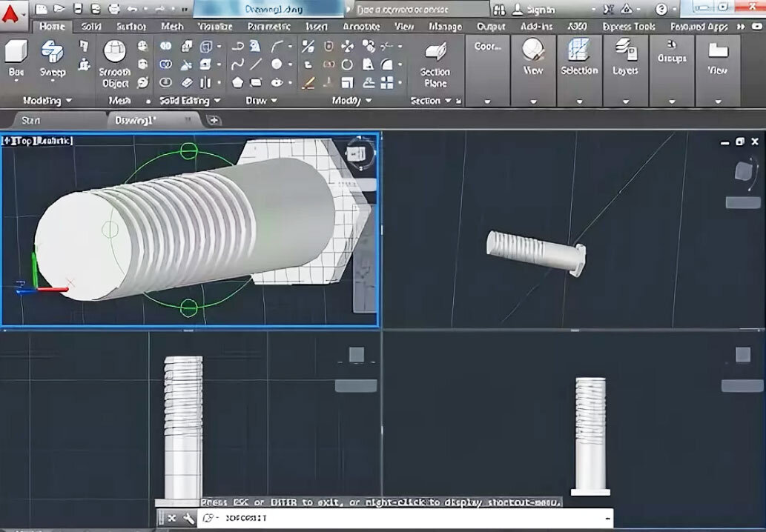
Task: Select the Sweep tool icon
Action: coord(52,52)
